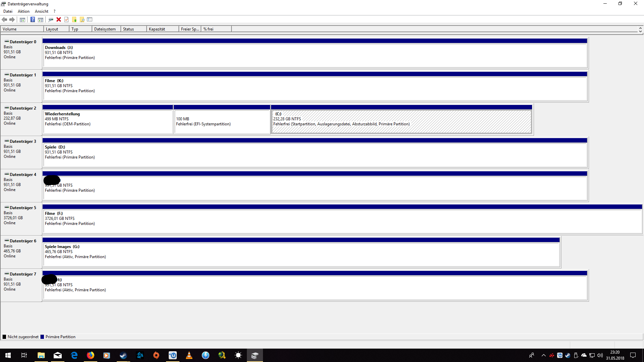
Task: Click the Dateisystem column header
Action: coord(106,29)
